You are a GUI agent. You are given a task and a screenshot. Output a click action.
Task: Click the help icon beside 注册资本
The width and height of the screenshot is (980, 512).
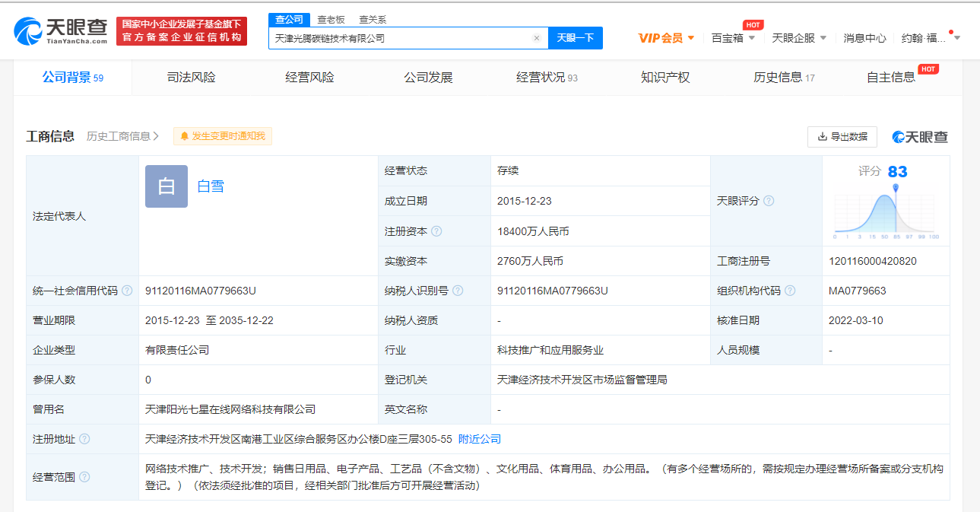[x=436, y=231]
